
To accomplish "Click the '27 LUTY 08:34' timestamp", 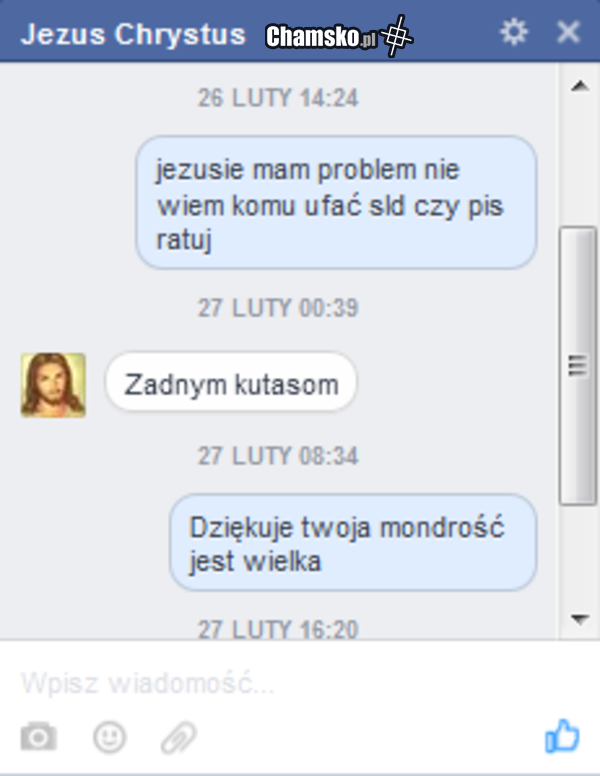I will click(x=278, y=455).
